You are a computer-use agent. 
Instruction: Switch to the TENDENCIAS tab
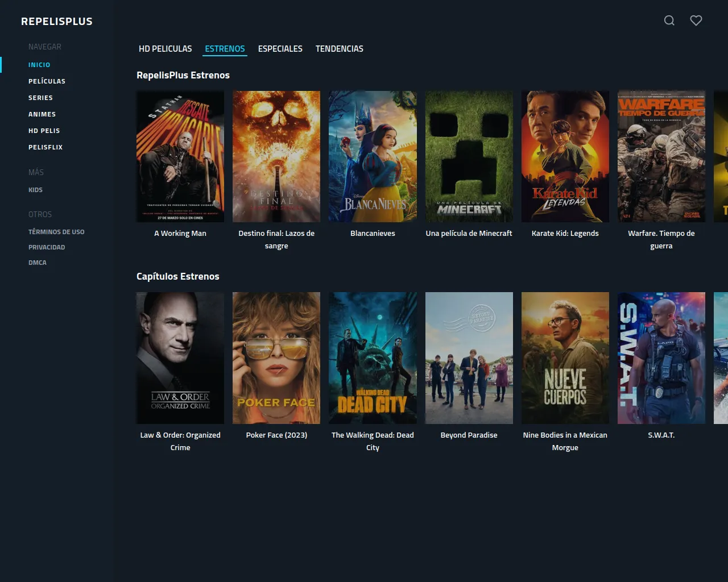[x=340, y=49]
